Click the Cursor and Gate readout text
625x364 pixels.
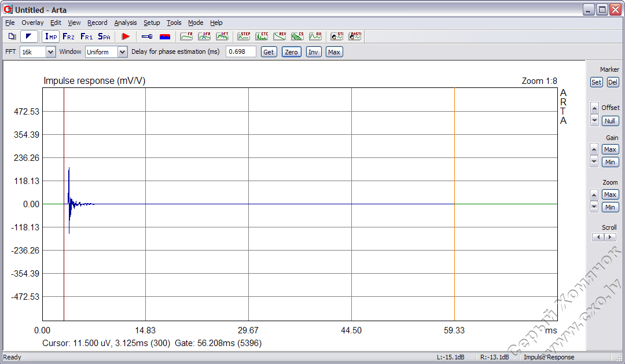point(152,343)
